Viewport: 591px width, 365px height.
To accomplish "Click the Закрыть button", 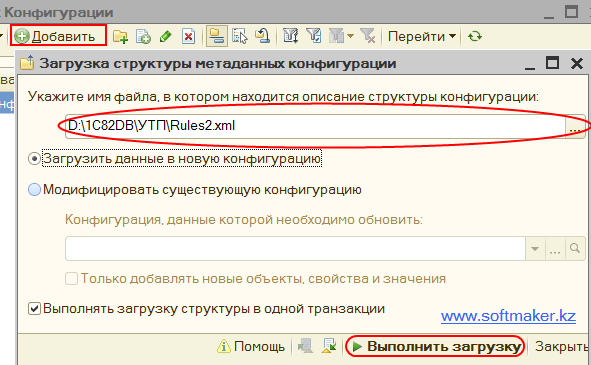I will tap(562, 346).
